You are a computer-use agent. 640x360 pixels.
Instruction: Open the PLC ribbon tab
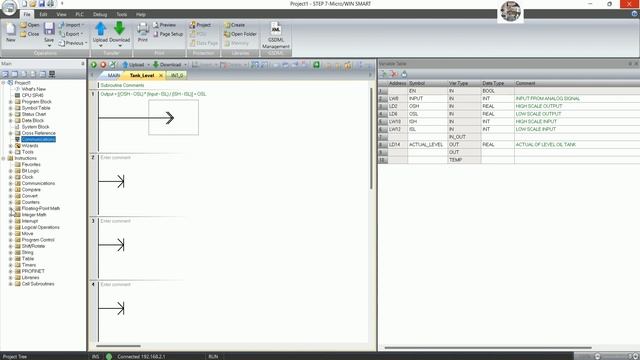coord(80,14)
